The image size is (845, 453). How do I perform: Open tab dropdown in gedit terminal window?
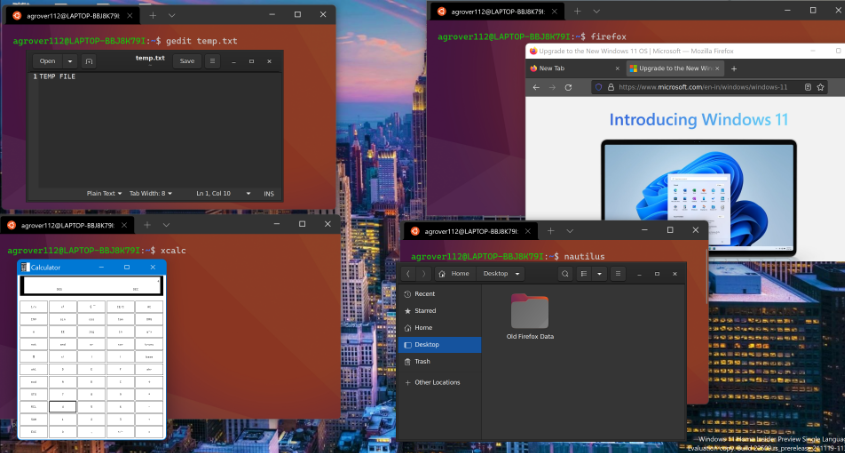(x=172, y=16)
